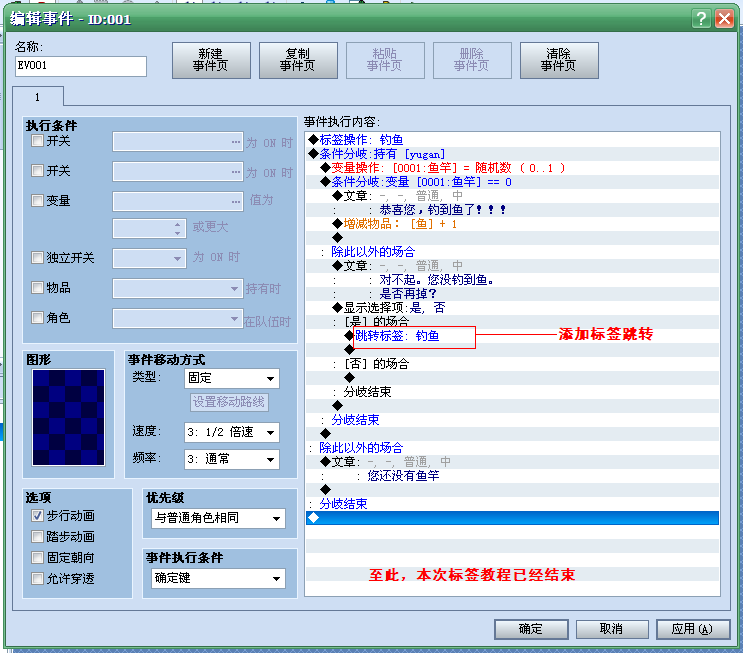Select the last 分歧结束 line
The image size is (743, 653).
coord(512,503)
